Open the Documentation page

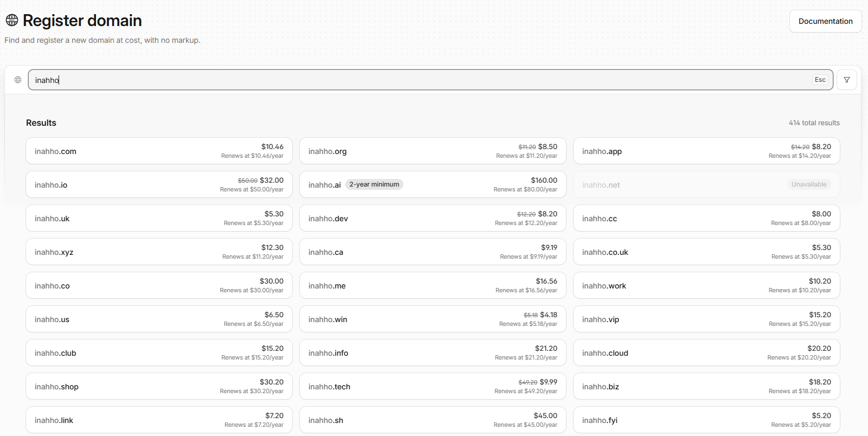[825, 21]
